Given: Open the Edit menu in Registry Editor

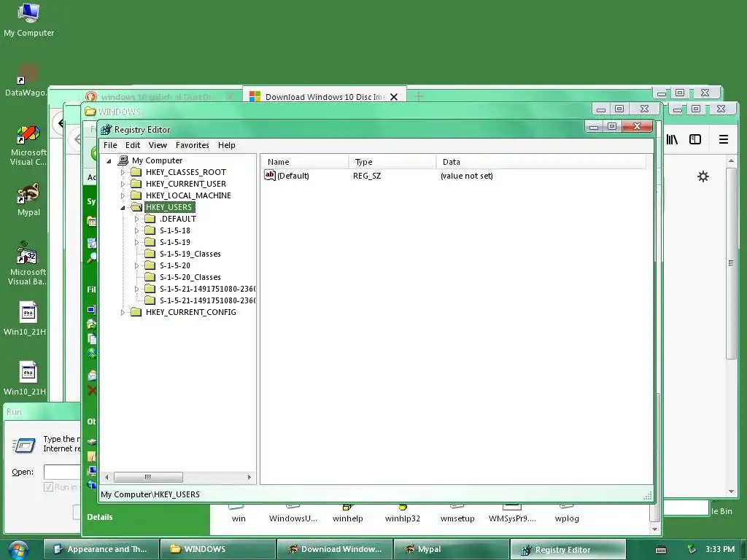Looking at the screenshot, I should [133, 145].
